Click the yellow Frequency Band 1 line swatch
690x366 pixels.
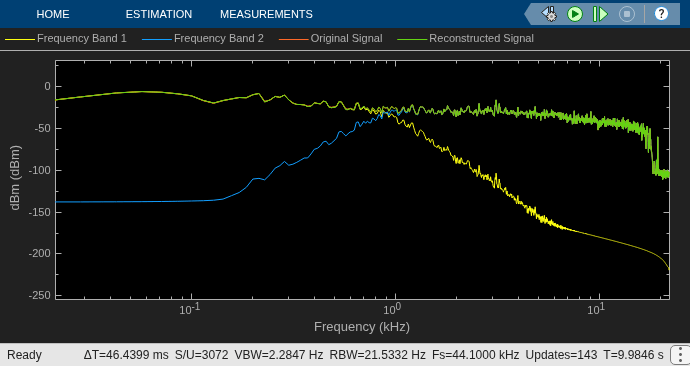click(20, 39)
